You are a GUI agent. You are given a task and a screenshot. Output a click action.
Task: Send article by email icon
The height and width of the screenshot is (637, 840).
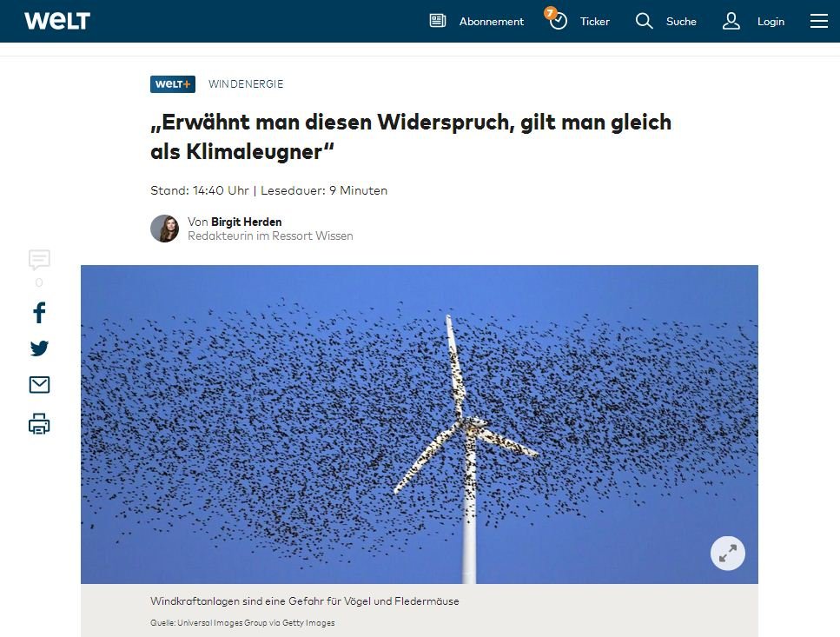(39, 385)
